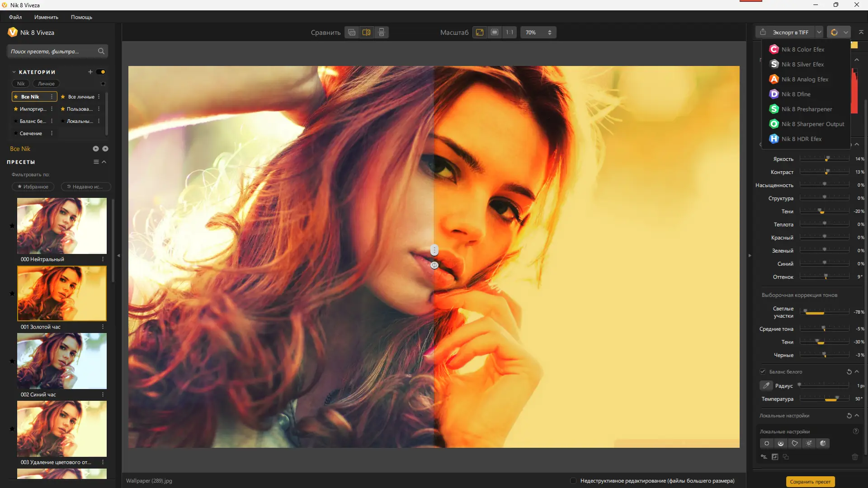Filter presets by Избранное
Screen dimensions: 868x488
point(33,187)
